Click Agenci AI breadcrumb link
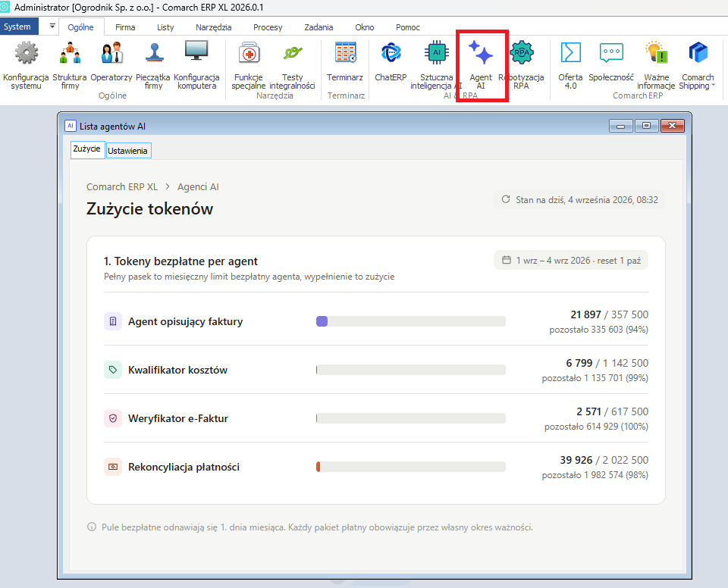Image resolution: width=728 pixels, height=588 pixels. tap(198, 186)
